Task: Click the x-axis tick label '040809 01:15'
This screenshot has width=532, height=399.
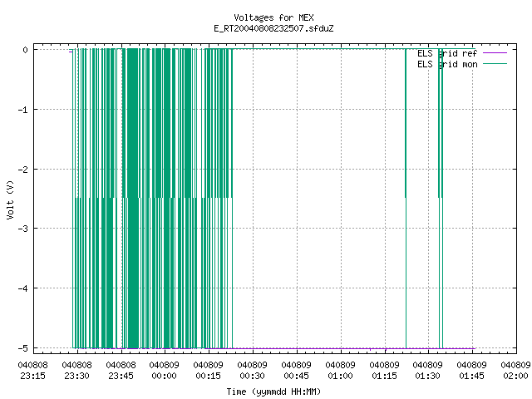Action: click(384, 371)
